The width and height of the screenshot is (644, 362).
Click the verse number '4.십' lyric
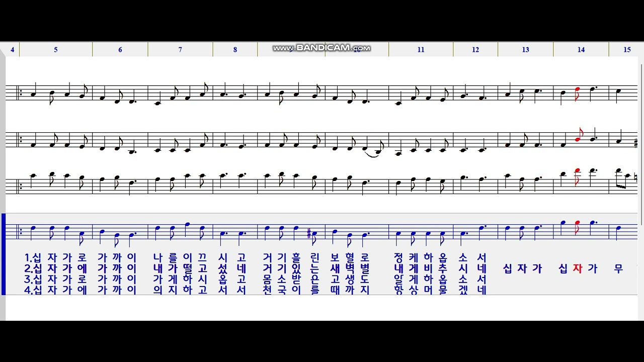click(x=33, y=290)
